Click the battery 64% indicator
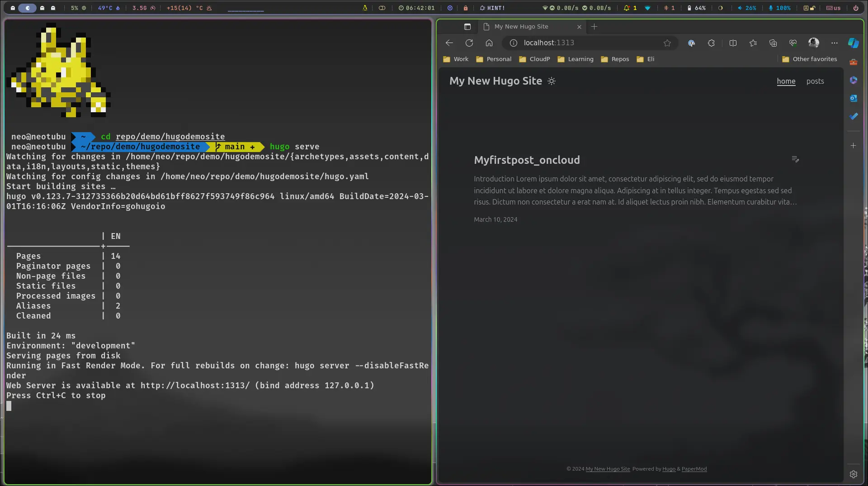The image size is (868, 486). coord(696,8)
